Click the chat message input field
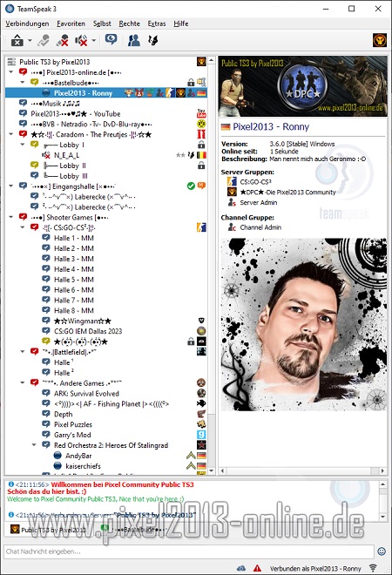Viewport: 392px width, 575px height. click(x=189, y=551)
